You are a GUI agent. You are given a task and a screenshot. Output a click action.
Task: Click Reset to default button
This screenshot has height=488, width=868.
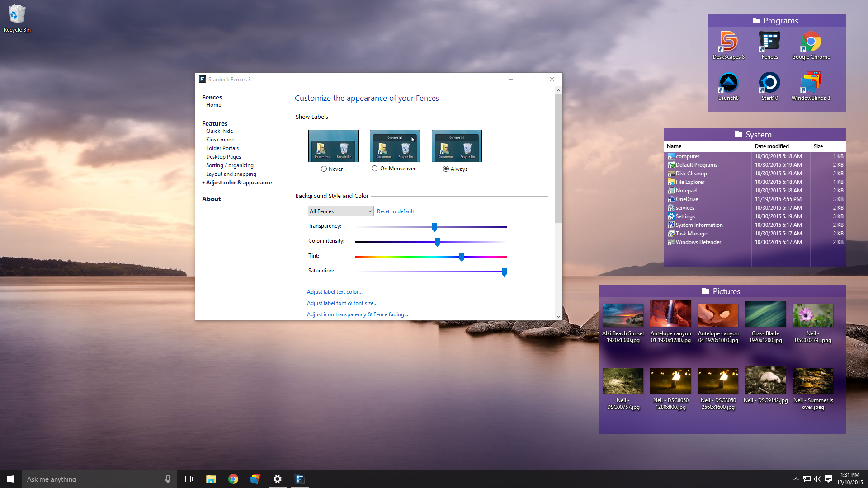point(395,211)
